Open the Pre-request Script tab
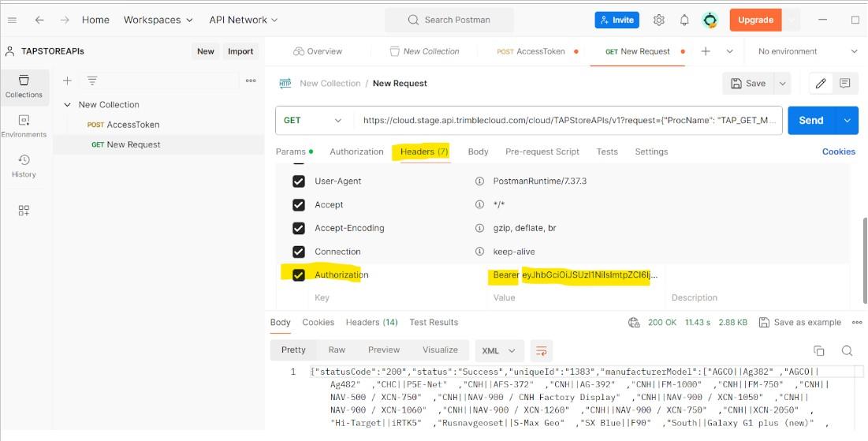Screen dimensions: 868x441 click(x=542, y=151)
